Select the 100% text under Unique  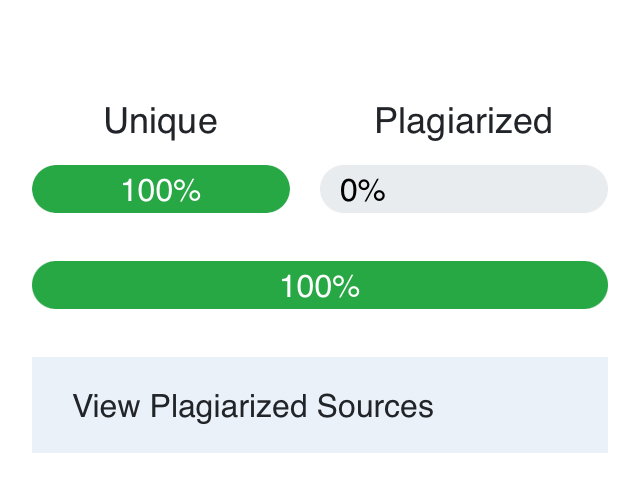pyautogui.click(x=161, y=190)
